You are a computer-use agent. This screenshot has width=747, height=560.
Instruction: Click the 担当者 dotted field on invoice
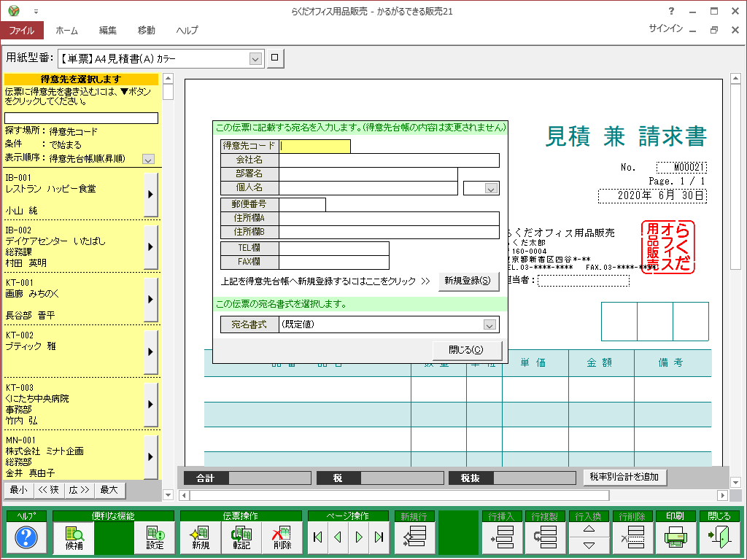[x=584, y=281]
